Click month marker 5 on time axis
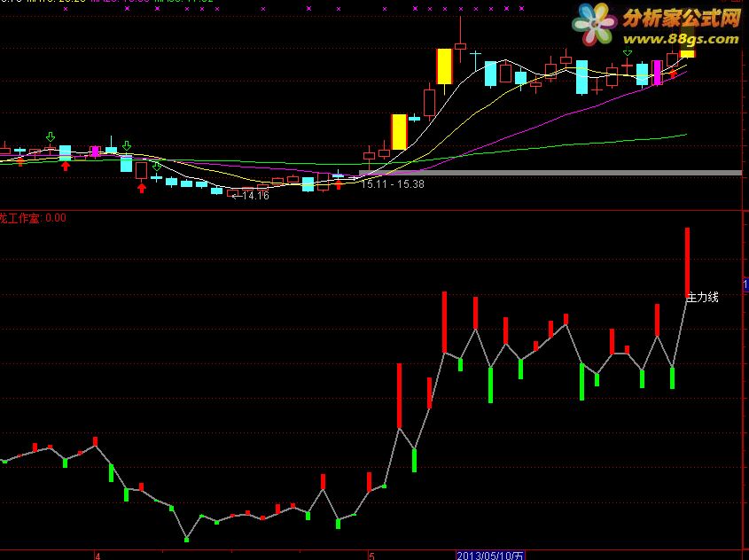 [x=371, y=556]
